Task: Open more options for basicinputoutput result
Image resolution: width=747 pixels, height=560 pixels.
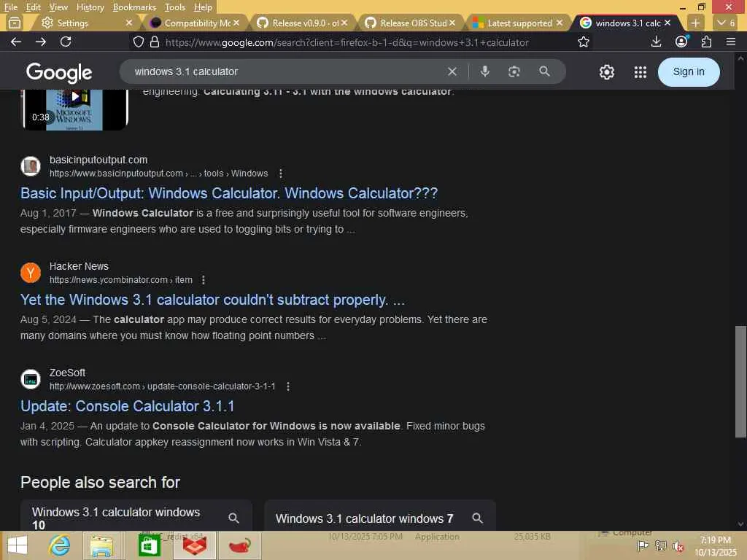Action: (281, 174)
